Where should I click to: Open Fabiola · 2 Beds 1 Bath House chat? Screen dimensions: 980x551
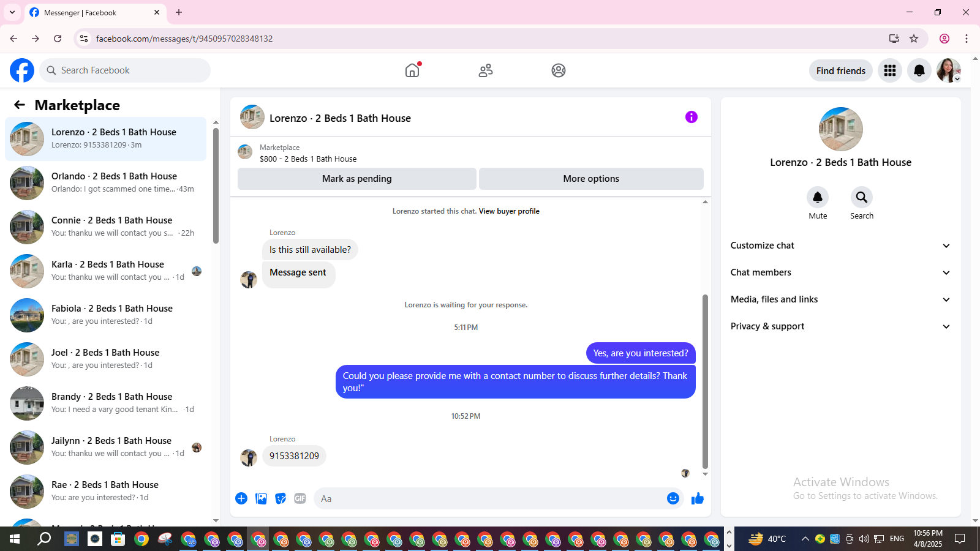(x=105, y=315)
